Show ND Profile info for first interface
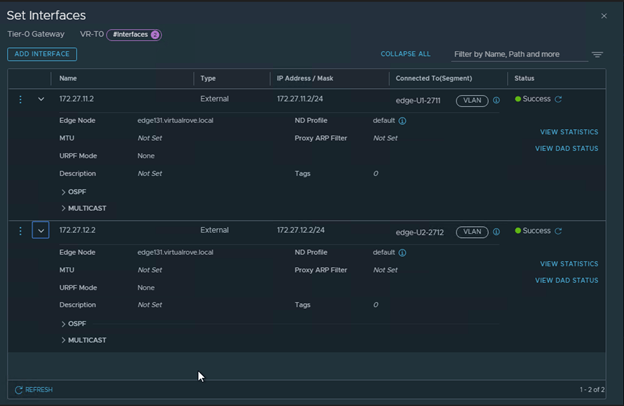This screenshot has width=624, height=406. pos(403,121)
